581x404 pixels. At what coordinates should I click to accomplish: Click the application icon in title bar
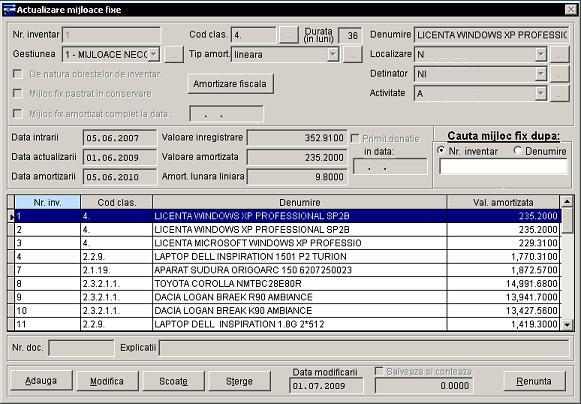(x=9, y=9)
